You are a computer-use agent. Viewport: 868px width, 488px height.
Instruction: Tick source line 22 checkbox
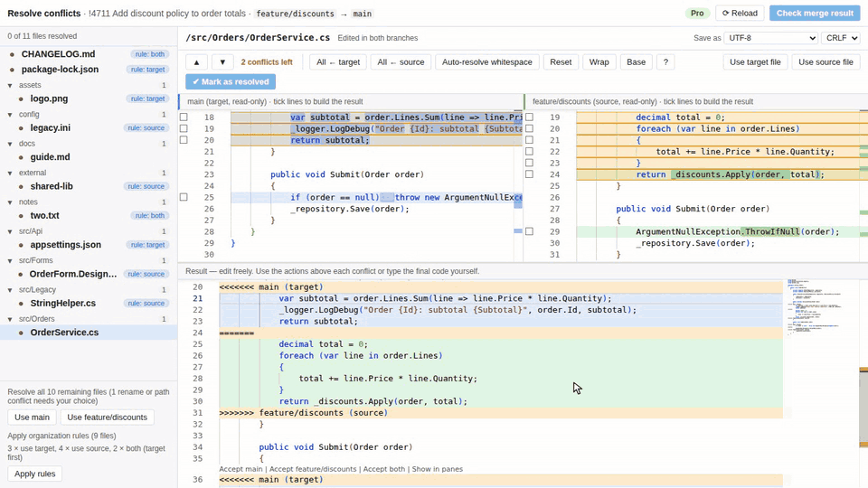coord(529,152)
